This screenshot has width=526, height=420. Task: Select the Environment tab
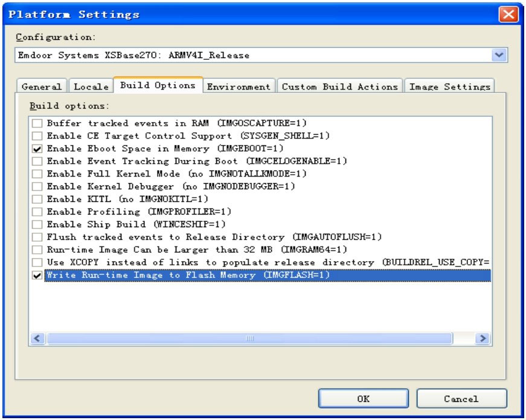239,86
